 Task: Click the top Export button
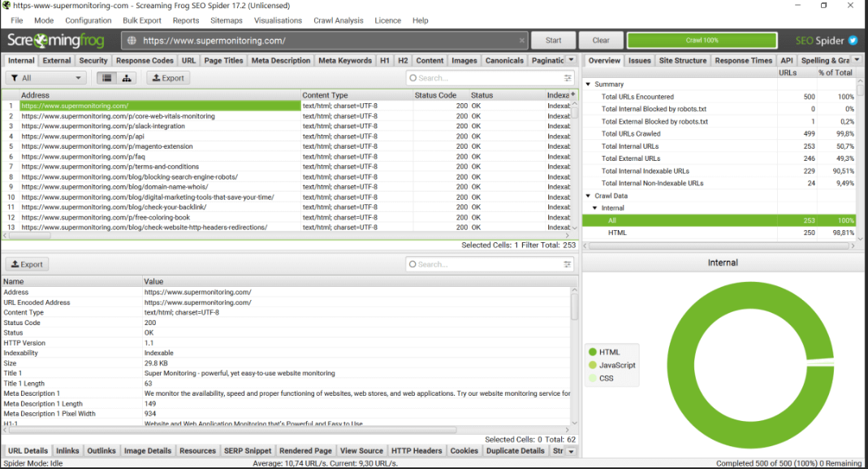[x=168, y=78]
